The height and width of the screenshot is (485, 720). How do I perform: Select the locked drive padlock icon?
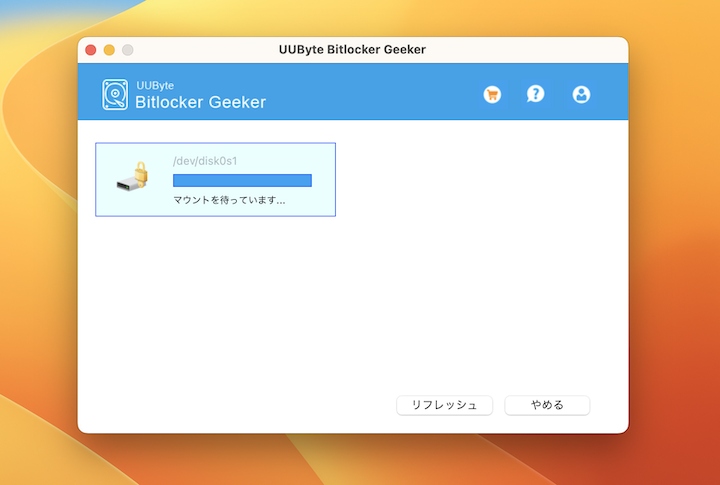[132, 176]
